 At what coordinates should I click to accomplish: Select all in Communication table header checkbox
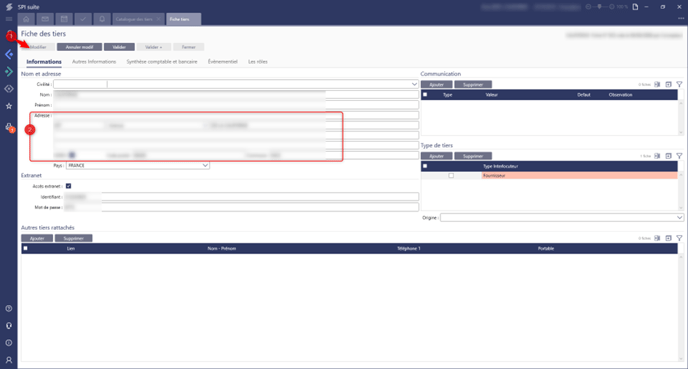pos(425,95)
